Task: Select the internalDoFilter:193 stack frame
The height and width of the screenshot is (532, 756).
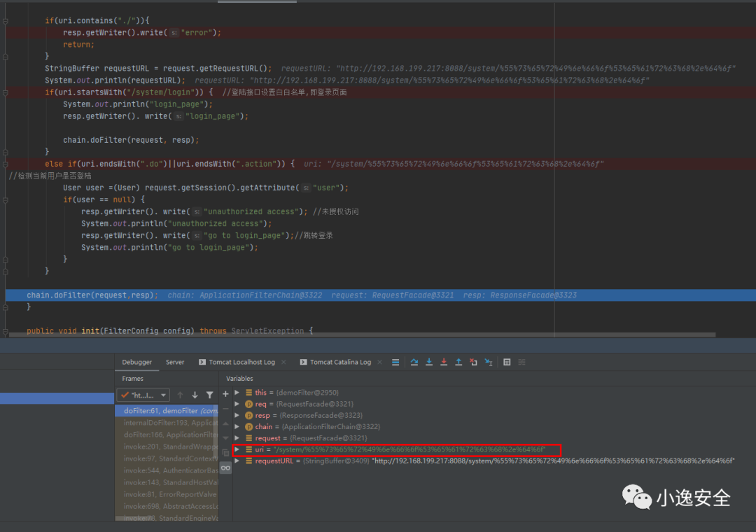Action: 167,423
